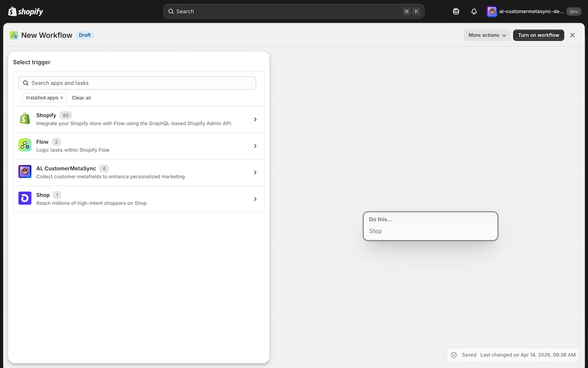Click the saved checkmark status icon
This screenshot has height=368, width=588.
[x=454, y=355]
